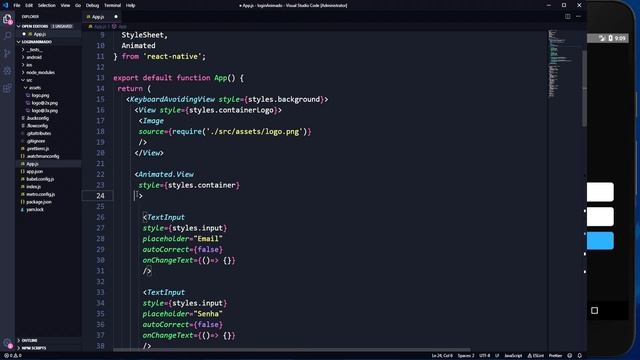Screen dimensions: 640x360
Task: Expand the node_modules folder
Action: [48, 72]
